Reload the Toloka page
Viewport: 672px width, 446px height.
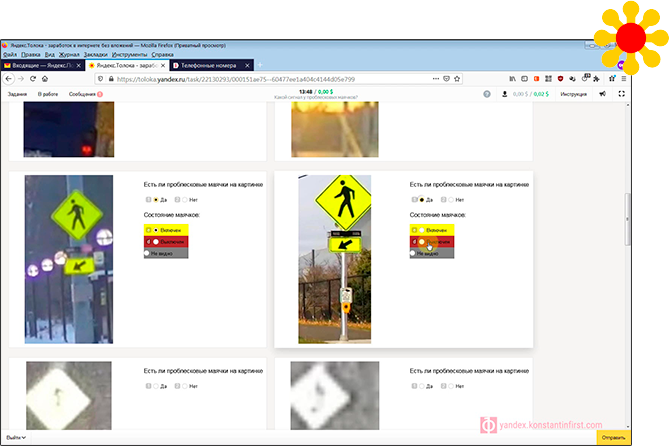[x=33, y=79]
